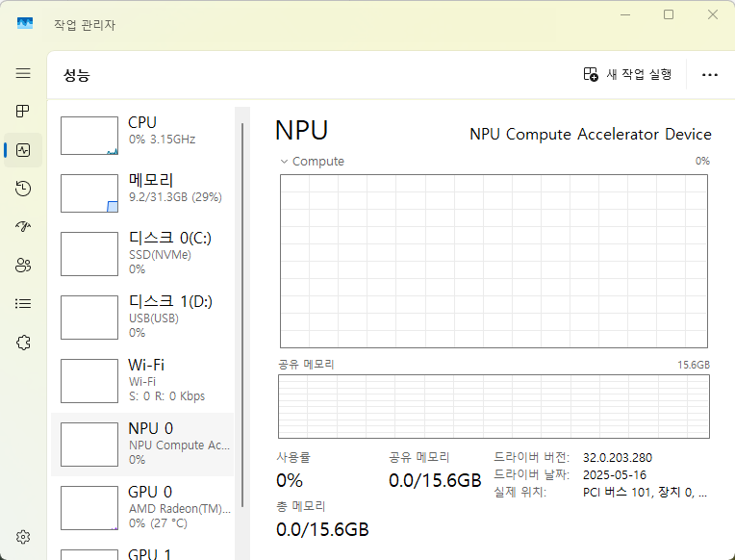Open the Processes page icon

click(23, 112)
